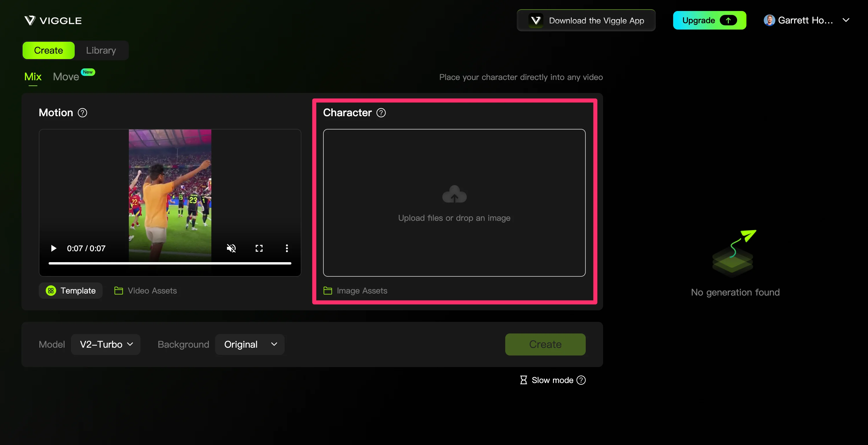The height and width of the screenshot is (445, 868).
Task: Open the V2-Turbo model dropdown
Action: [x=106, y=344]
